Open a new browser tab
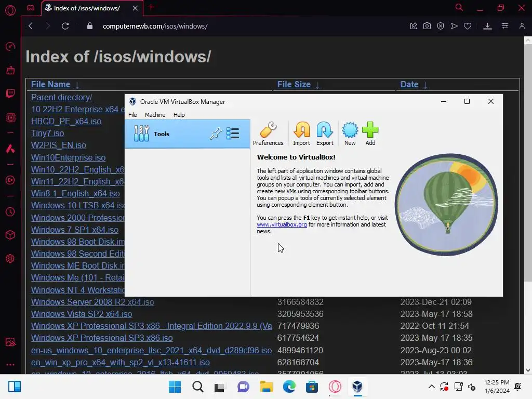This screenshot has width=532, height=399. click(x=151, y=7)
